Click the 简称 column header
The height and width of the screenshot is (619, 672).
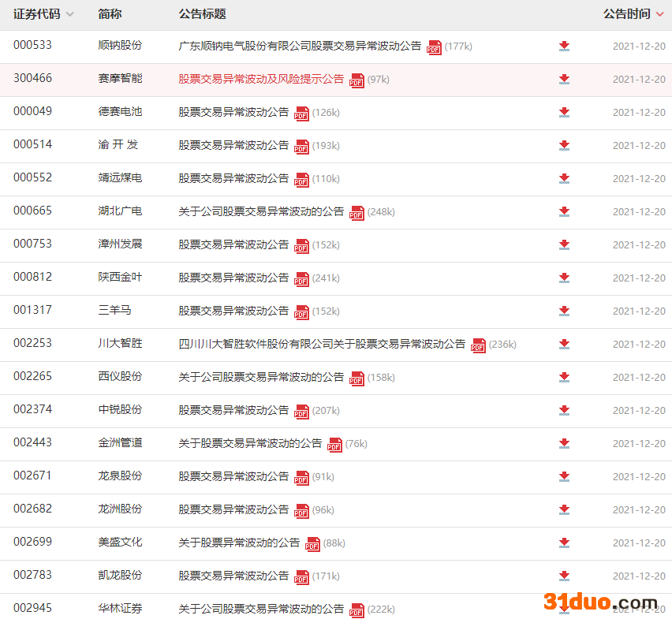110,14
